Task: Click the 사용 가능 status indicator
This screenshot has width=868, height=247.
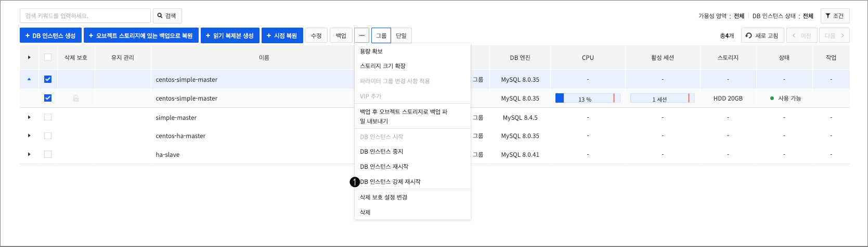Action: [785, 98]
